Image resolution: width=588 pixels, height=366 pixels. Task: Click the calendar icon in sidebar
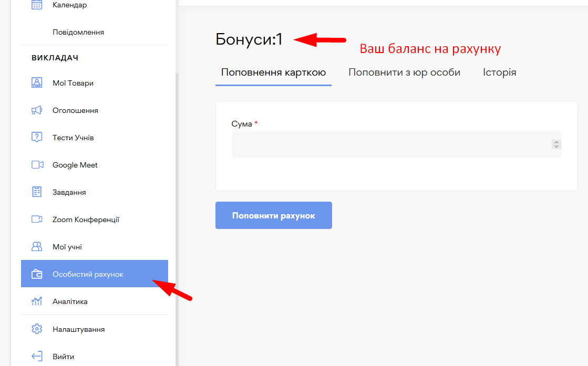pos(37,5)
